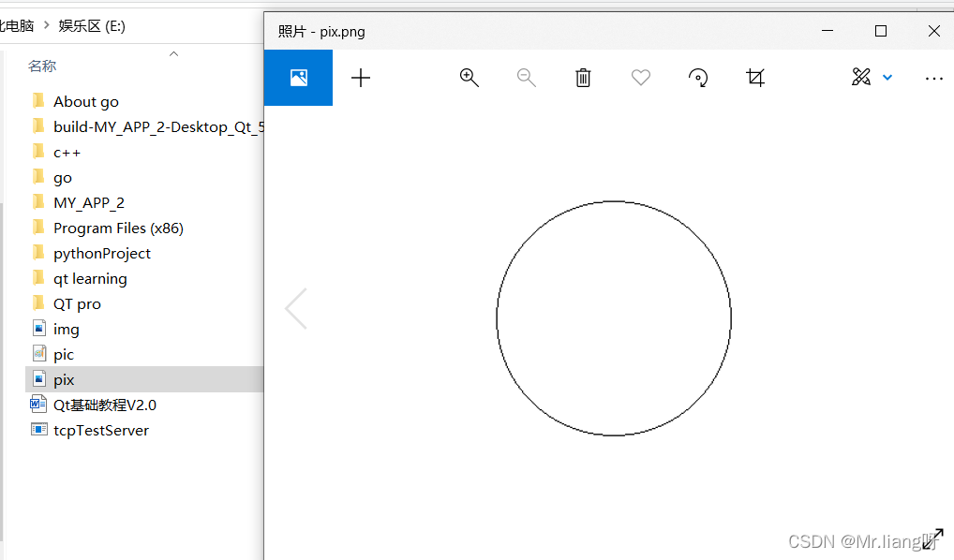Click the image icon beside img

tap(39, 329)
